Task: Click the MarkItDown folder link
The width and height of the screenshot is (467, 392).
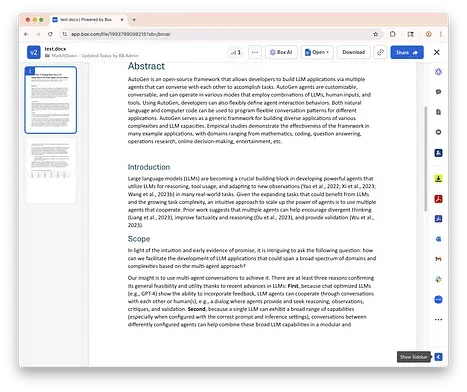Action: click(x=64, y=56)
